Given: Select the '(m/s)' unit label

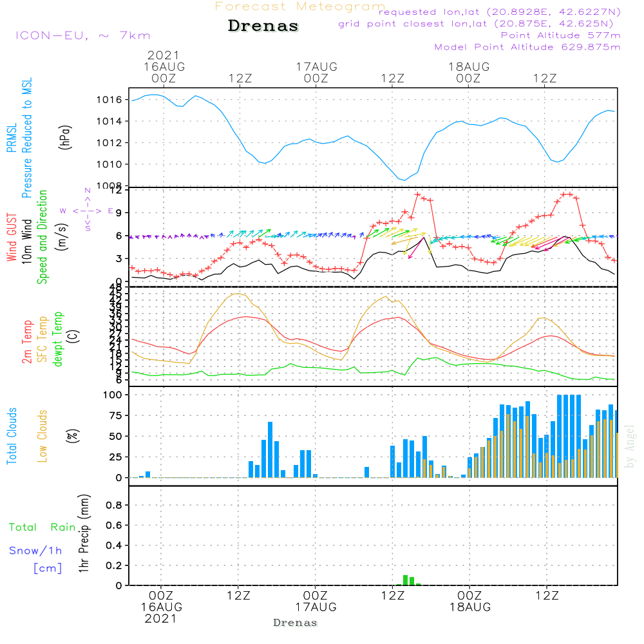Looking at the screenshot, I should point(62,237).
